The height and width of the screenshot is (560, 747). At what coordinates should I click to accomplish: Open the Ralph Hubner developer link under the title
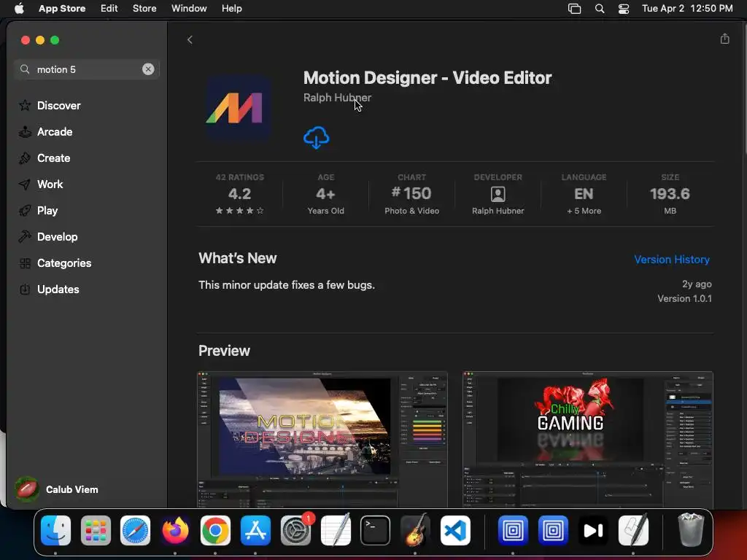click(337, 98)
